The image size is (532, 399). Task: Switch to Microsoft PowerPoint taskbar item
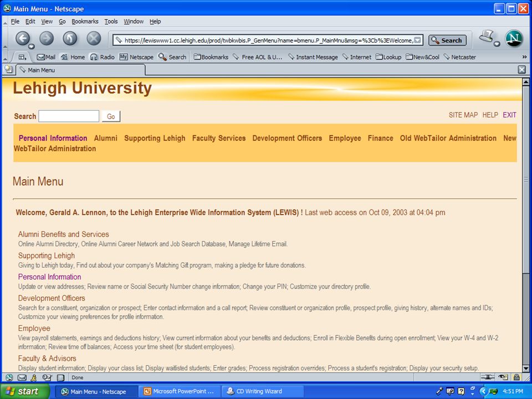pos(180,391)
